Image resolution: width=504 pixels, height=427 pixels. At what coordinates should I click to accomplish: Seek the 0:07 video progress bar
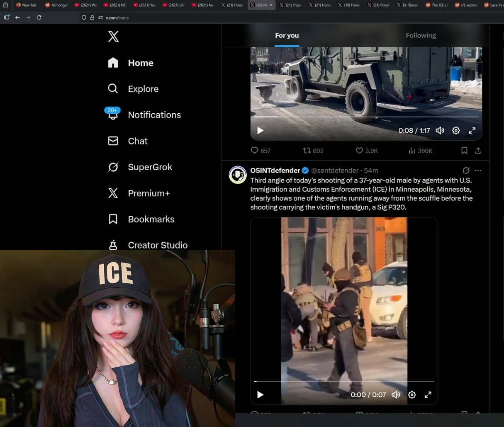tap(344, 381)
